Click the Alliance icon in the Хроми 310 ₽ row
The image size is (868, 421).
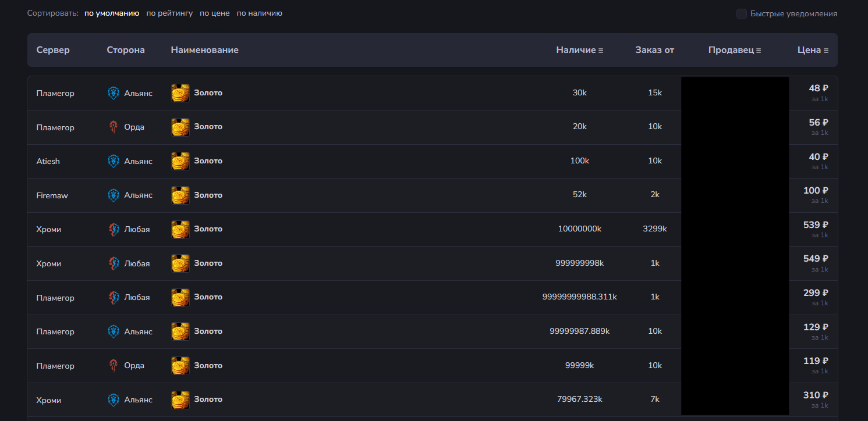tap(114, 400)
